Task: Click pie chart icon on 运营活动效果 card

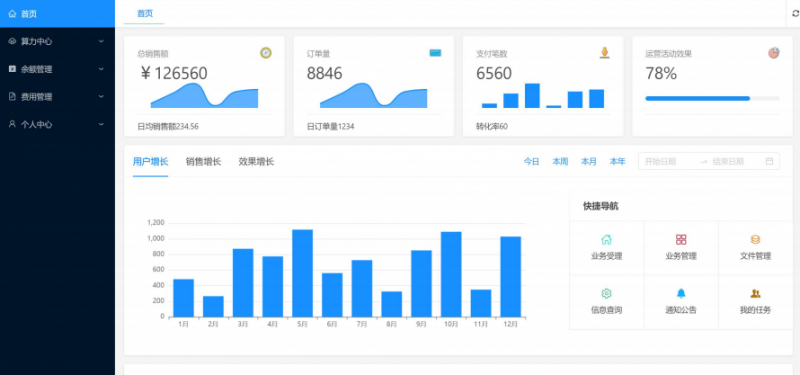Action: point(774,53)
